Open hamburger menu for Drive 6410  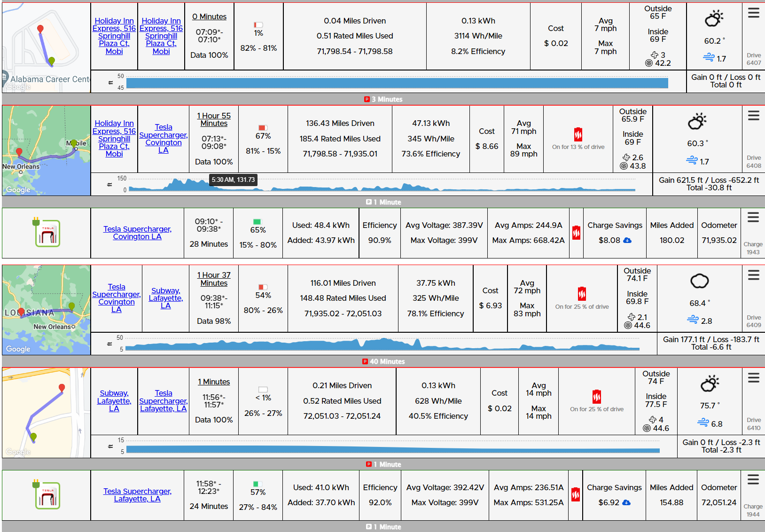coord(753,378)
